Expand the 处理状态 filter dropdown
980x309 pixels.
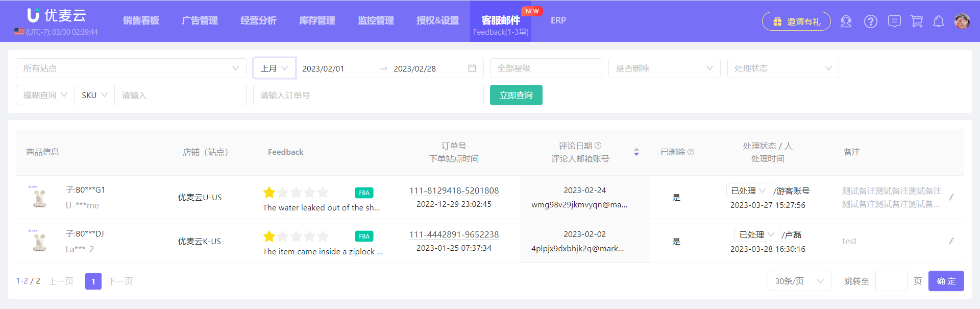pyautogui.click(x=783, y=68)
